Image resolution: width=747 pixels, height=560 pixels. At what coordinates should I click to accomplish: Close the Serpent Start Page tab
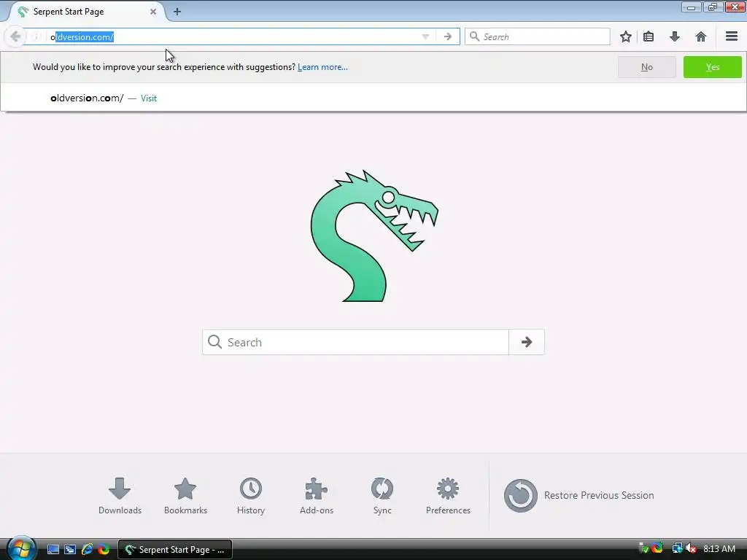point(153,12)
